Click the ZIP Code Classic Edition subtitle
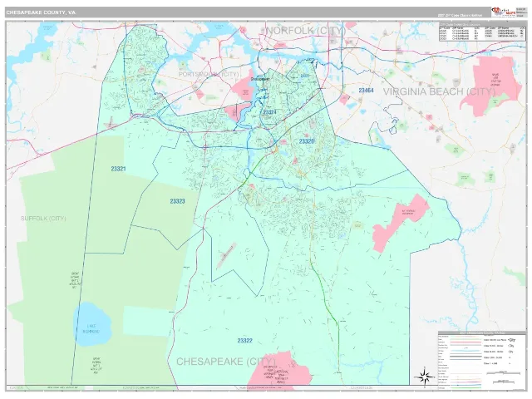 (460, 15)
